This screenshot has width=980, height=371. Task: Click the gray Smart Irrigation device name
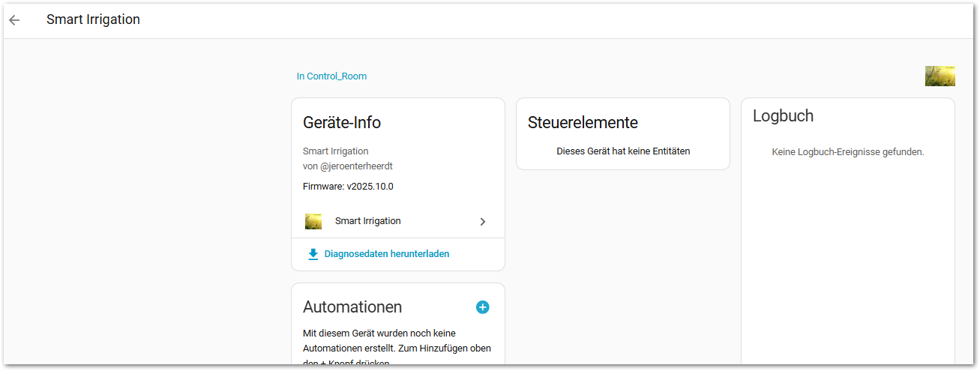(335, 151)
